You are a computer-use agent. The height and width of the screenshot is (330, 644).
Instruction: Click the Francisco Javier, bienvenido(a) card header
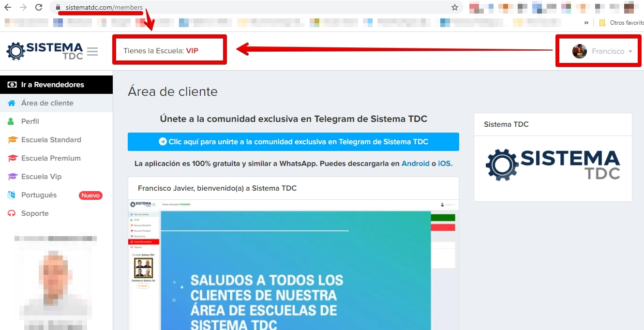click(x=293, y=188)
